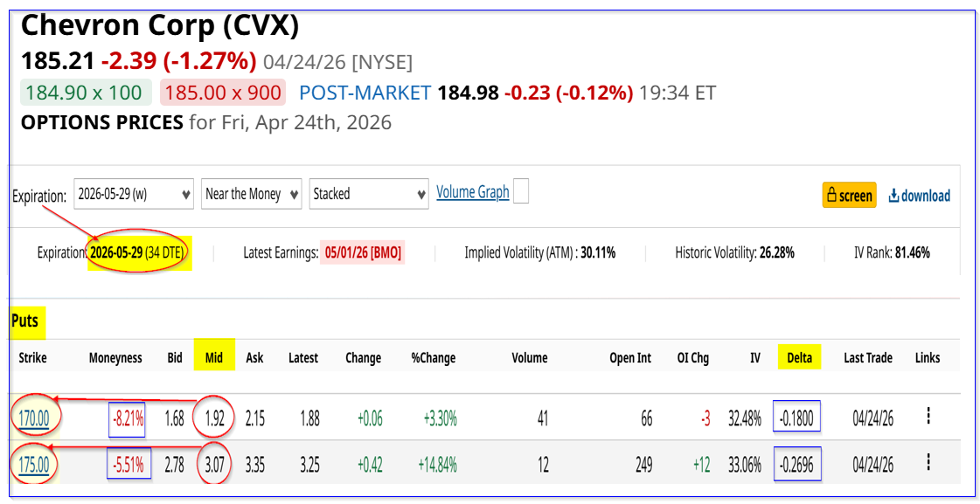The width and height of the screenshot is (980, 504).
Task: Open the Stacked view dropdown
Action: [x=369, y=194]
